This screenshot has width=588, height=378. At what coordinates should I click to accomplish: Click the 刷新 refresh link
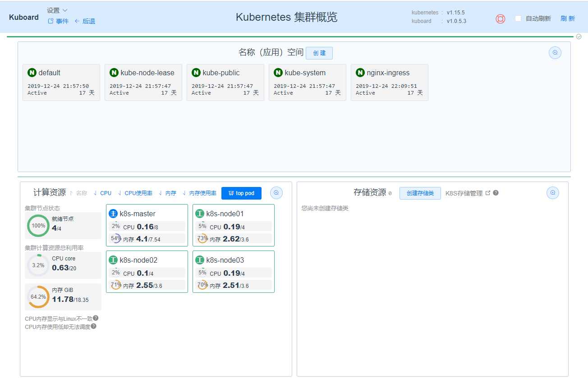pyautogui.click(x=568, y=18)
